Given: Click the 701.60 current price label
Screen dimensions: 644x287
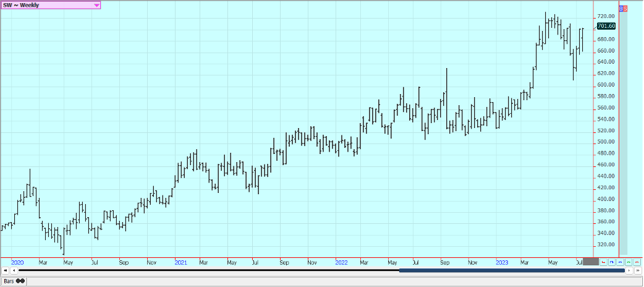Looking at the screenshot, I should (x=606, y=26).
